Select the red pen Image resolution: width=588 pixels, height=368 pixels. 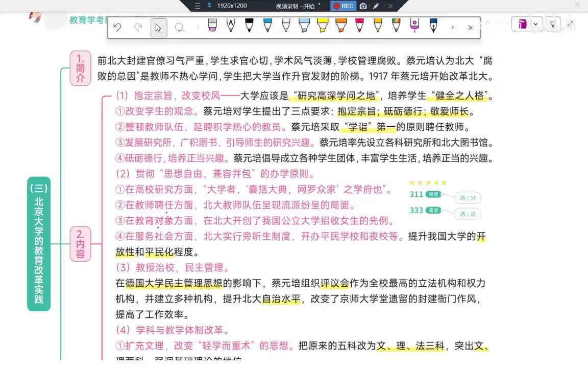(359, 26)
